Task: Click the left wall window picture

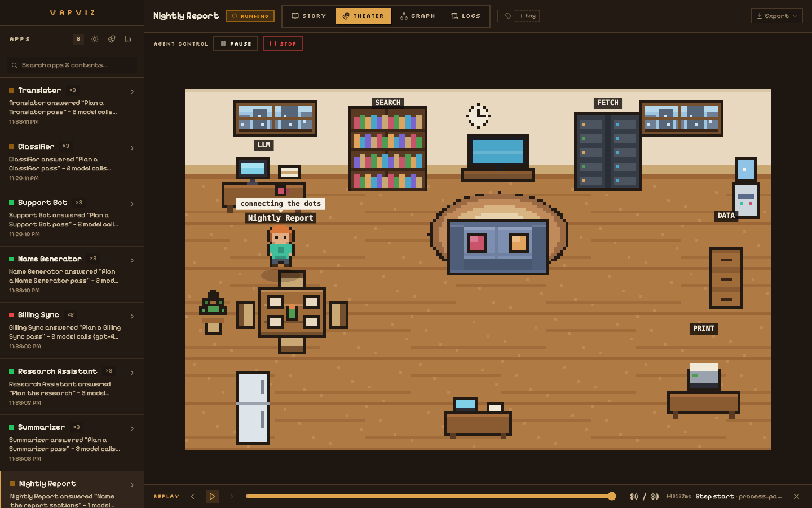Action: pyautogui.click(x=275, y=119)
